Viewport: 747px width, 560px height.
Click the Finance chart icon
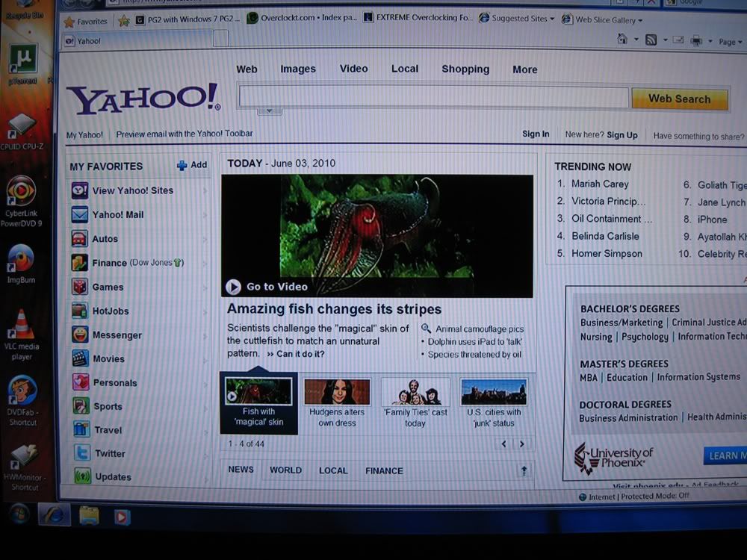pos(80,263)
